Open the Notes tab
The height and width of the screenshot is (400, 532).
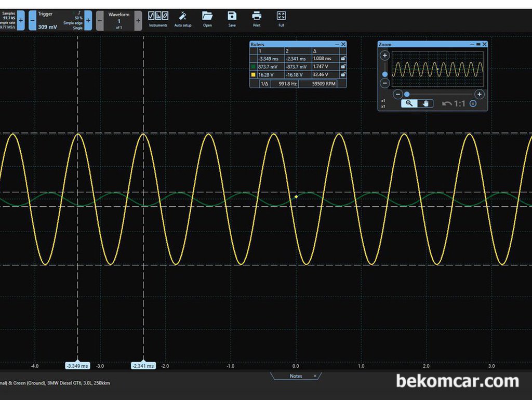click(x=296, y=376)
